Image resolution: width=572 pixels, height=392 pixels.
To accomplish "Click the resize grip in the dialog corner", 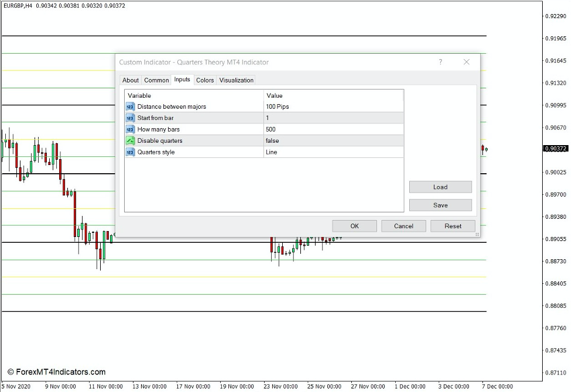I will tap(478, 233).
